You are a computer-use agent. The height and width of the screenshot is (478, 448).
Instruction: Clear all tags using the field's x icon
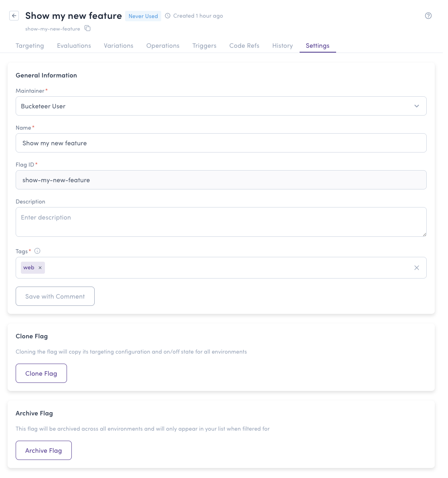(x=417, y=267)
